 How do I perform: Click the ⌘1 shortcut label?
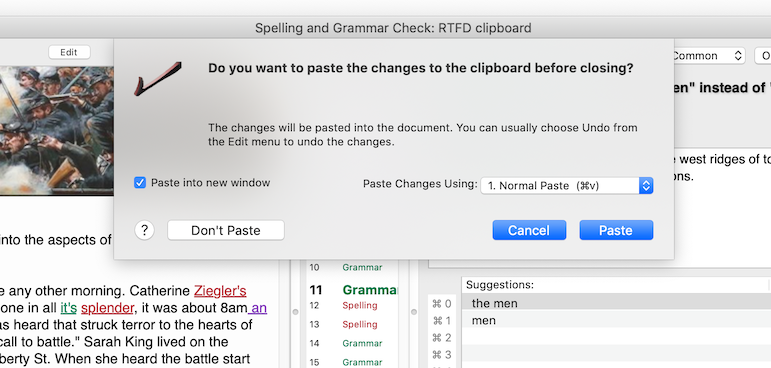[x=442, y=321]
